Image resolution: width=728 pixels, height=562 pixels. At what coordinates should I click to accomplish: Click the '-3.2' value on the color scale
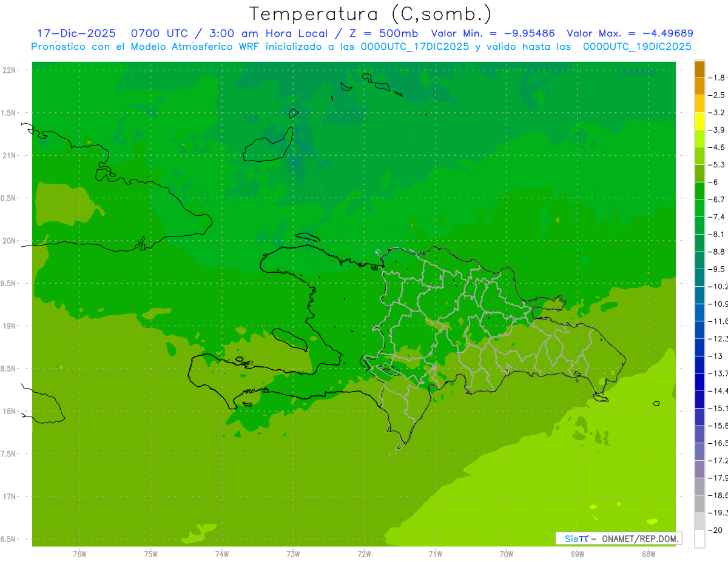[716, 113]
